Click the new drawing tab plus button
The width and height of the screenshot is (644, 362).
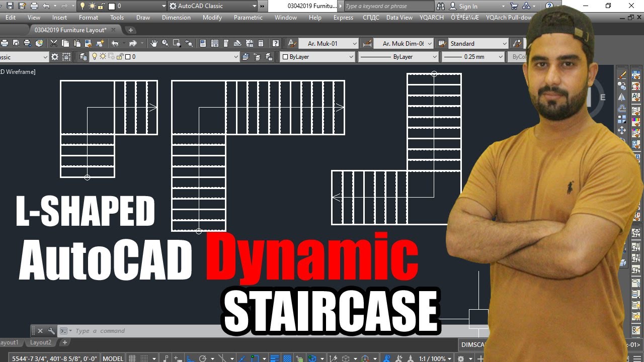(130, 30)
